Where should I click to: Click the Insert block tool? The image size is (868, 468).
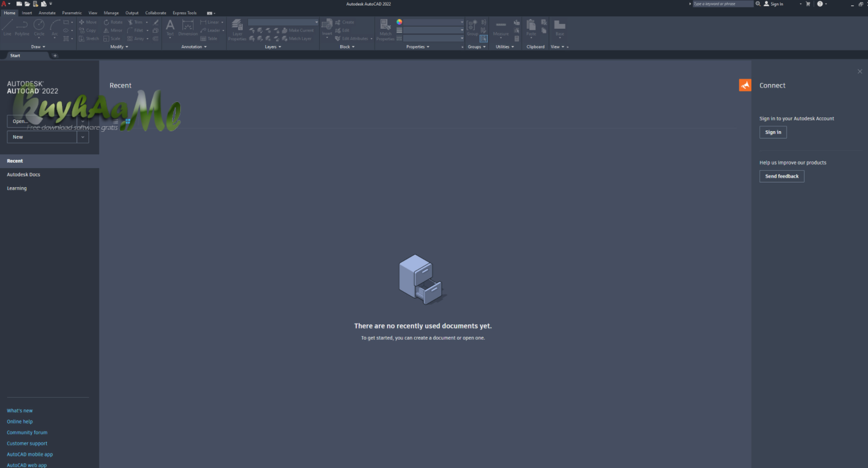[x=327, y=28]
